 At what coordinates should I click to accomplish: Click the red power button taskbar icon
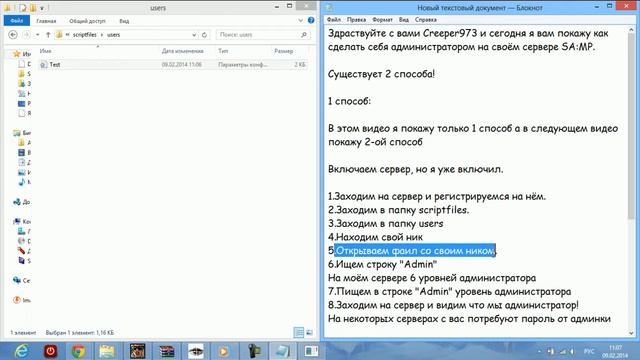pyautogui.click(x=51, y=351)
